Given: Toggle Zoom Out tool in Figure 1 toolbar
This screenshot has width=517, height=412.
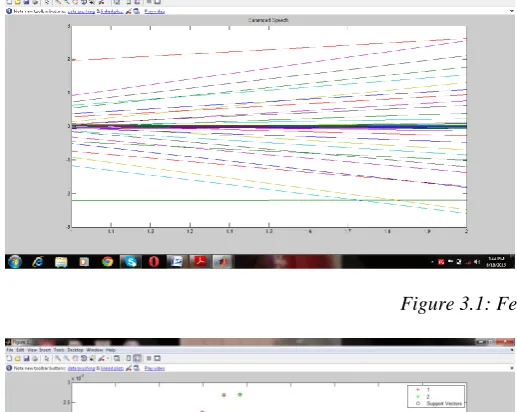Looking at the screenshot, I should [67, 358].
